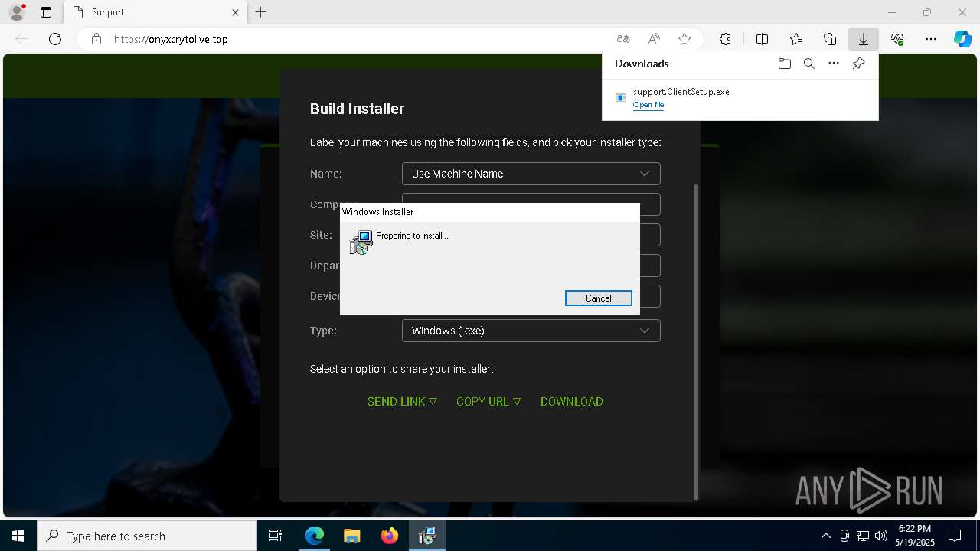Open the Copilot icon
This screenshot has width=980, height=551.
pyautogui.click(x=963, y=39)
